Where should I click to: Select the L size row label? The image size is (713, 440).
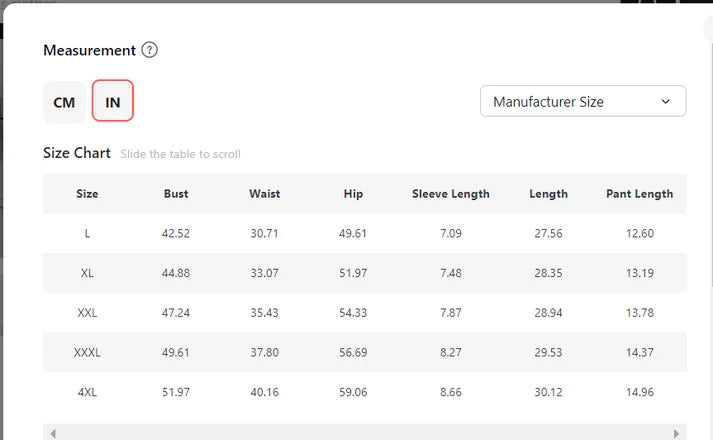point(87,233)
